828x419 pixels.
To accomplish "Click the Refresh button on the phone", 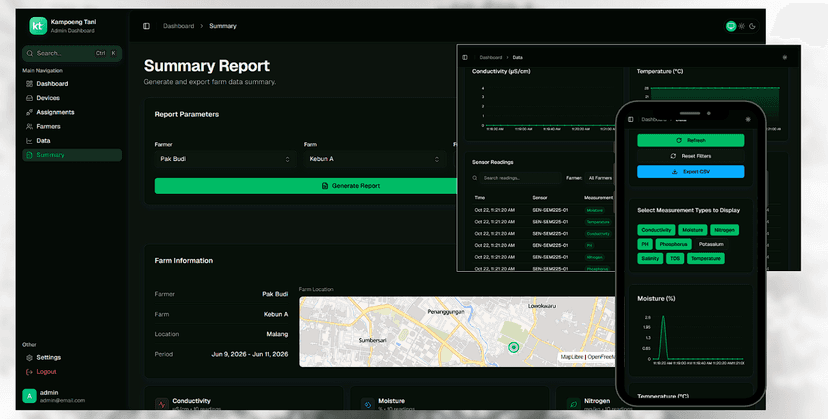I will pyautogui.click(x=691, y=141).
